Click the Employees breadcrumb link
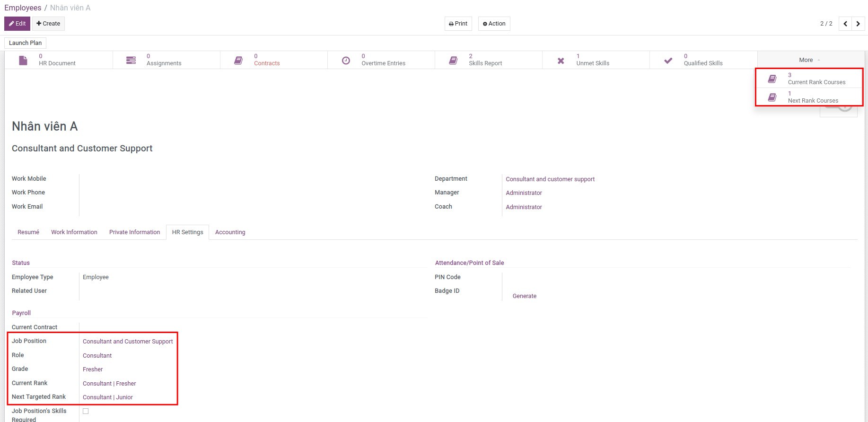 (x=23, y=8)
